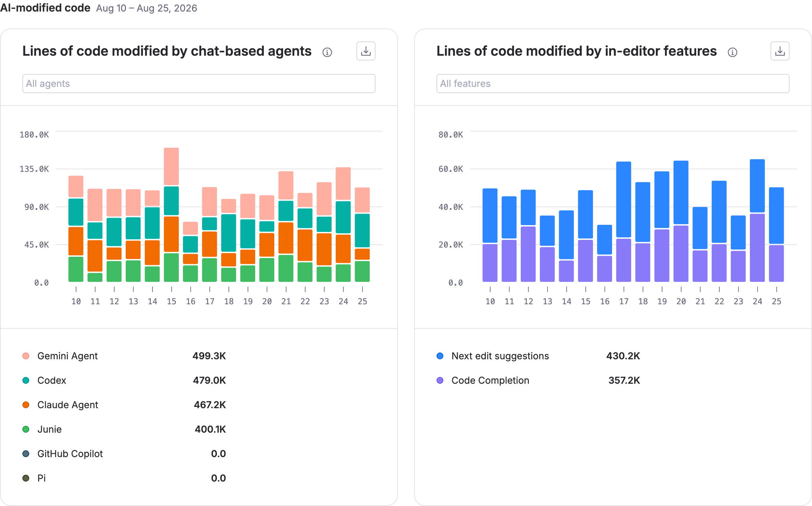The height and width of the screenshot is (506, 812).
Task: Click the Claude Agent legend dot
Action: click(26, 405)
